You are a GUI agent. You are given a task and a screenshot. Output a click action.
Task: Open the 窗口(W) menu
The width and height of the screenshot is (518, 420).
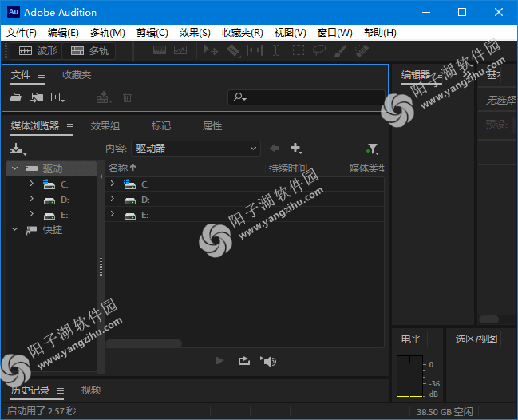(x=334, y=33)
